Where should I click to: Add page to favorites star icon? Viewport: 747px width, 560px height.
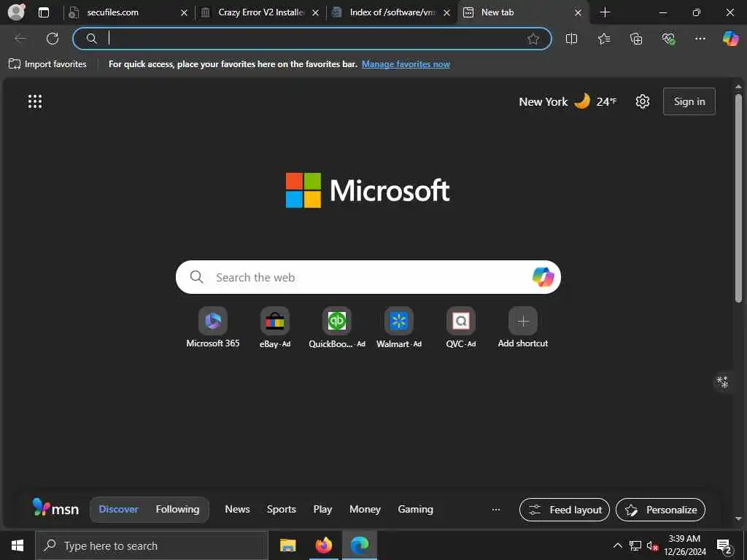pyautogui.click(x=533, y=39)
